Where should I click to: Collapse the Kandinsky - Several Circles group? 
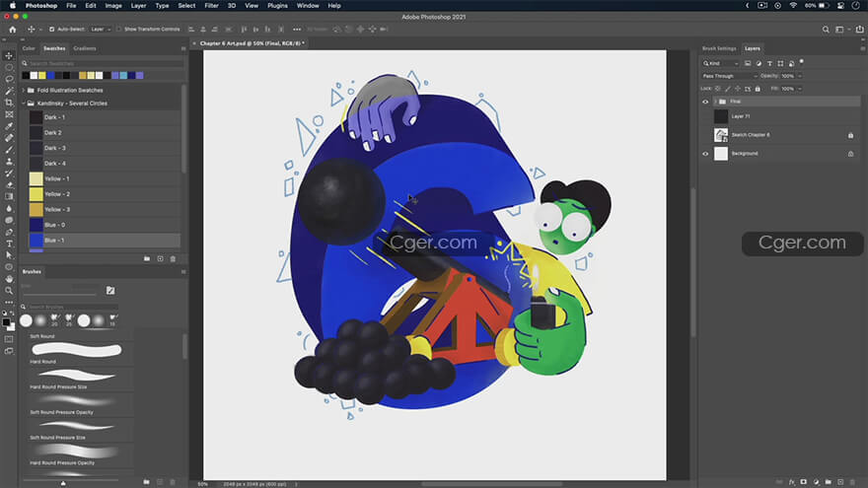point(24,103)
